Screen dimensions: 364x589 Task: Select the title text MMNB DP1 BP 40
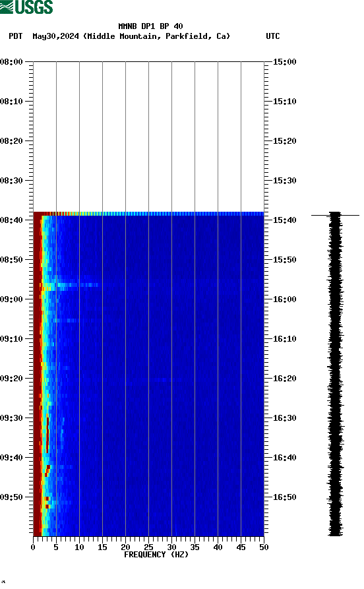pyautogui.click(x=150, y=26)
